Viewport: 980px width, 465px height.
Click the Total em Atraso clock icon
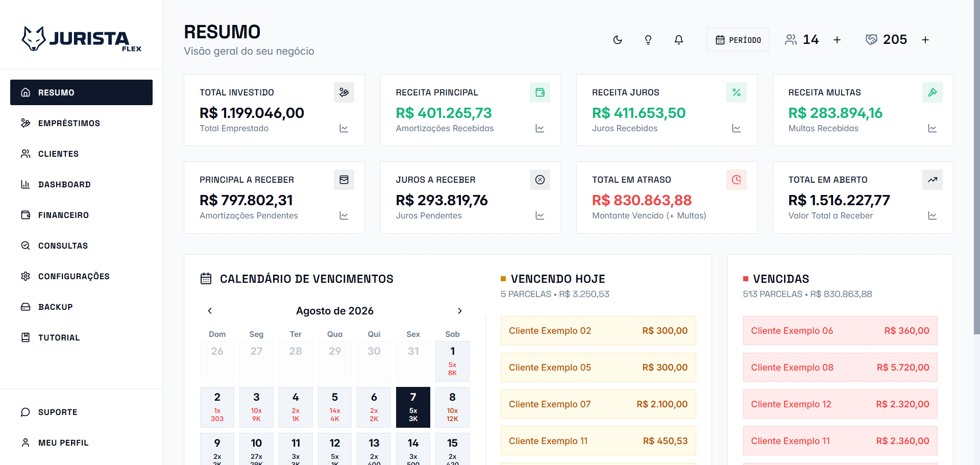(x=737, y=180)
